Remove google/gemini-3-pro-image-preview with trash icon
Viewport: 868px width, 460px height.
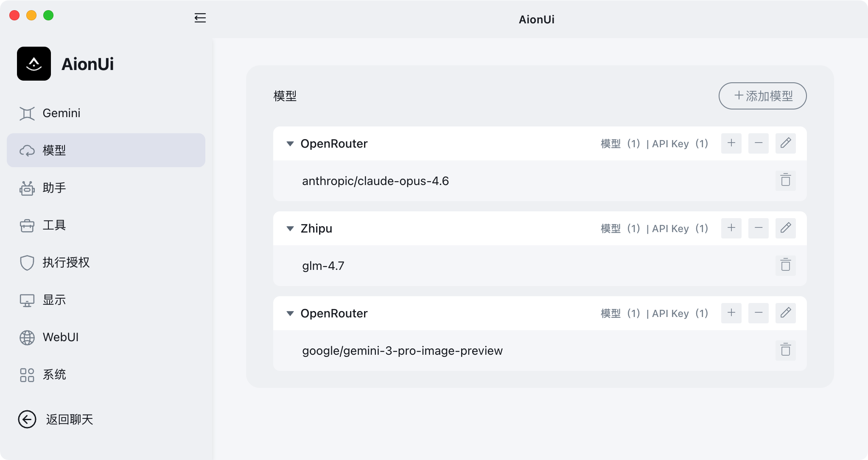(x=785, y=350)
